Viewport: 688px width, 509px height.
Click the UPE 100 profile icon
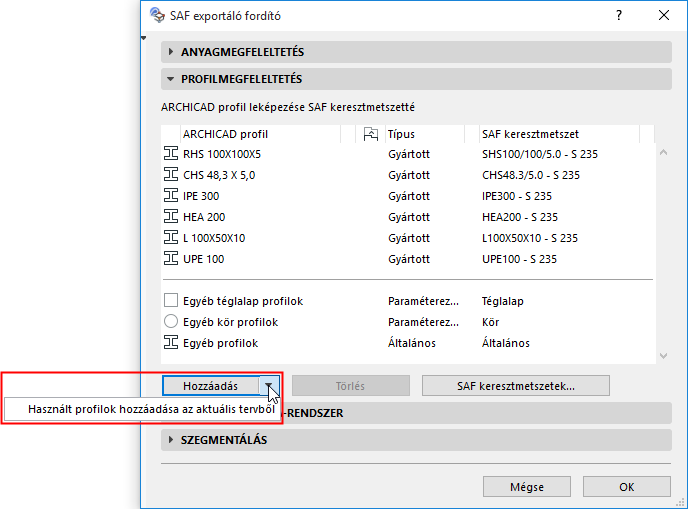click(x=170, y=259)
